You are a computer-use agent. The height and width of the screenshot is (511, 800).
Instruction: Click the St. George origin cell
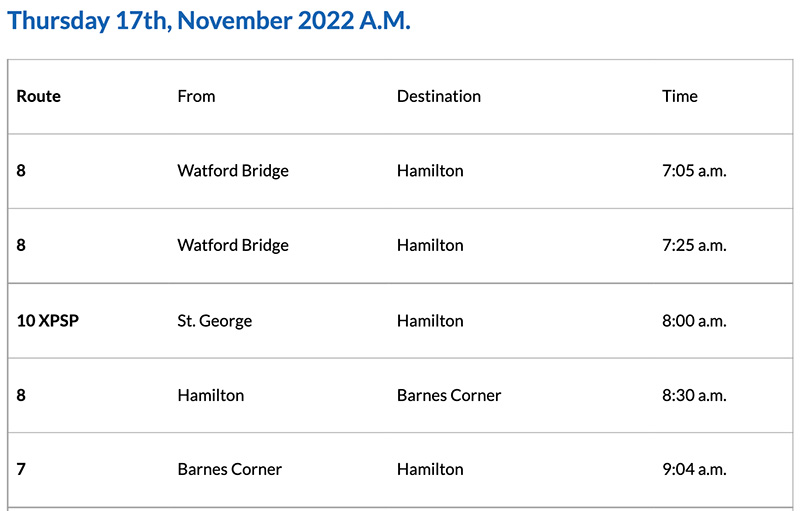point(215,321)
